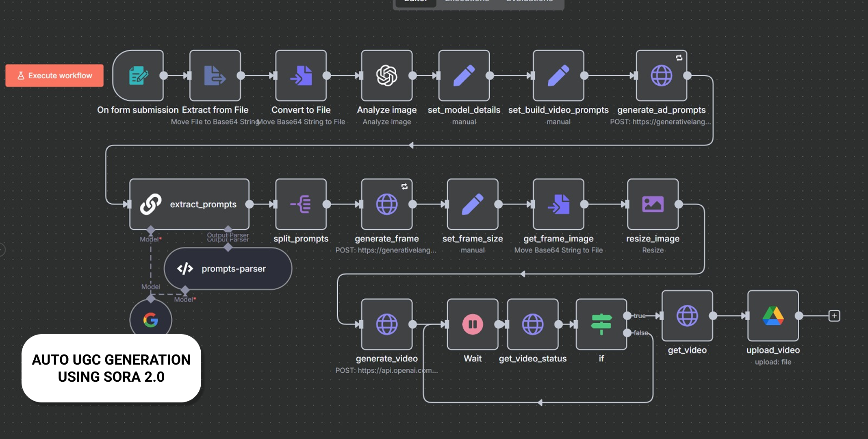Select the Google model sub-node

coord(151,320)
